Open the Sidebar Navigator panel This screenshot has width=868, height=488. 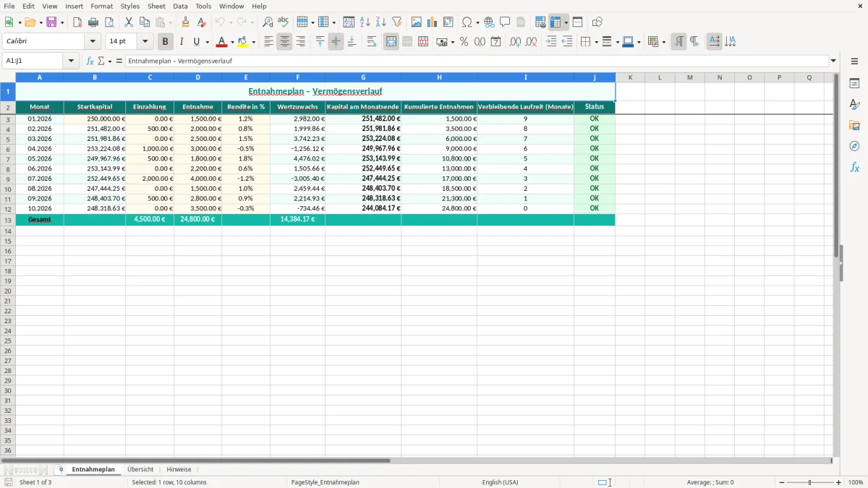[854, 146]
